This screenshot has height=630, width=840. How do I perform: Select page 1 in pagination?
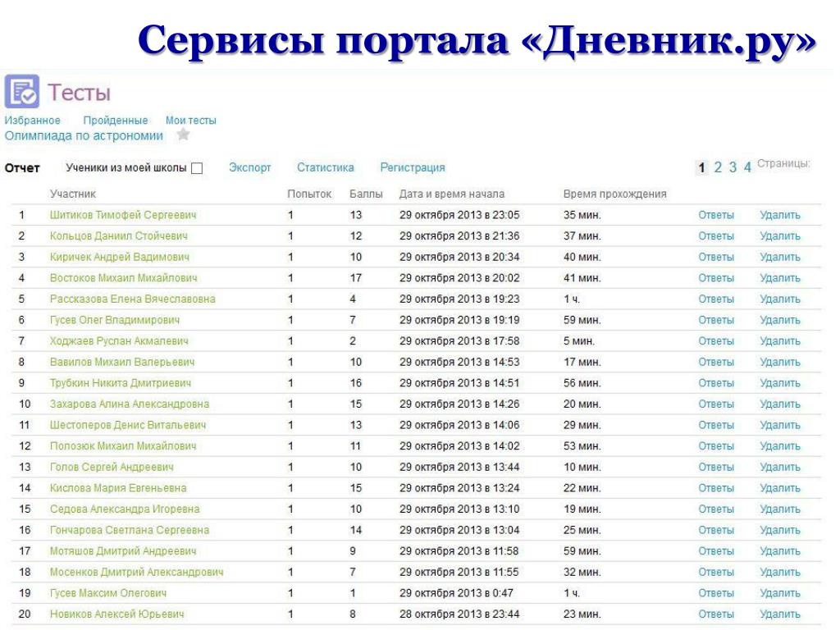point(702,167)
